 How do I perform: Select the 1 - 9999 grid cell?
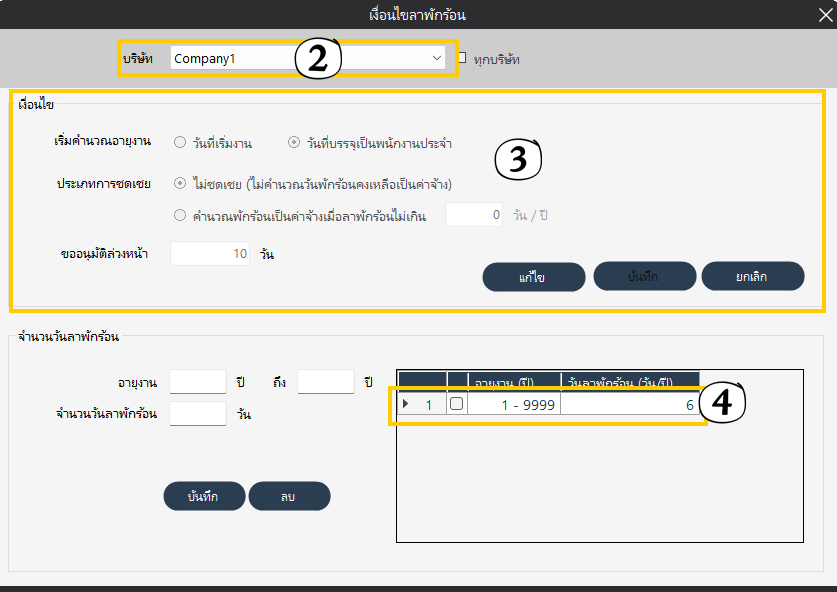514,404
